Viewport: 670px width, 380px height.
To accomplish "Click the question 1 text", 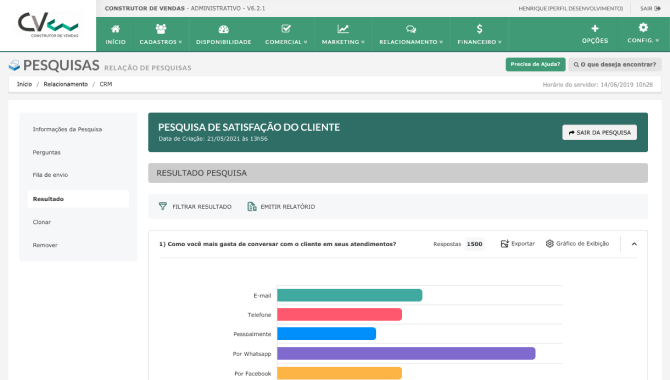I will [277, 244].
